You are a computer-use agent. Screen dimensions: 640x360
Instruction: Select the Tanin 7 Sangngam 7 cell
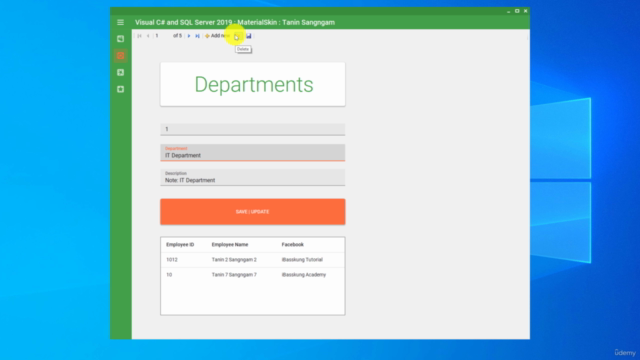[234, 275]
